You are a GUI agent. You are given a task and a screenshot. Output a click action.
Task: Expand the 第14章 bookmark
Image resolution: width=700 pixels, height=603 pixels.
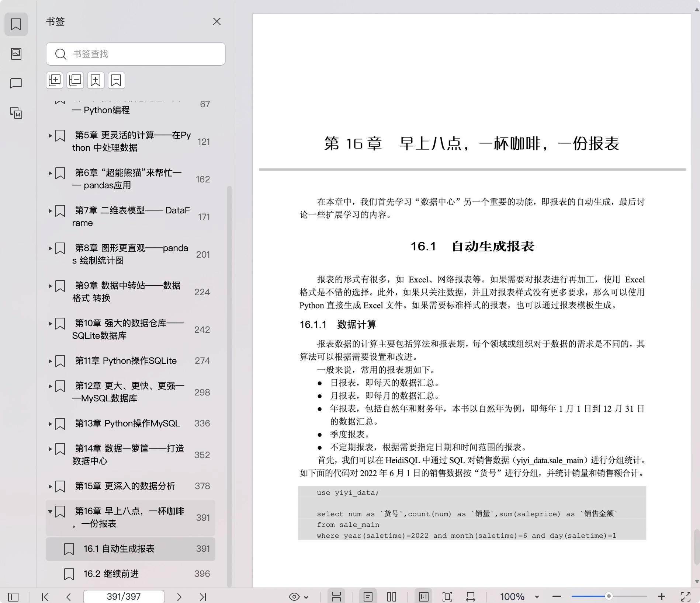coord(50,449)
